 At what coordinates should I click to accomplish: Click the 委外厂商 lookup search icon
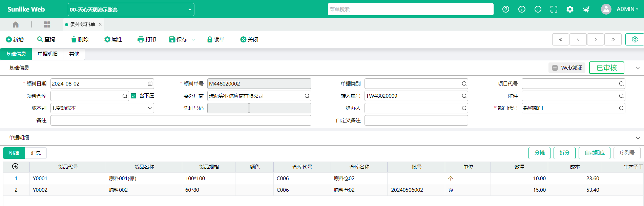pos(307,96)
